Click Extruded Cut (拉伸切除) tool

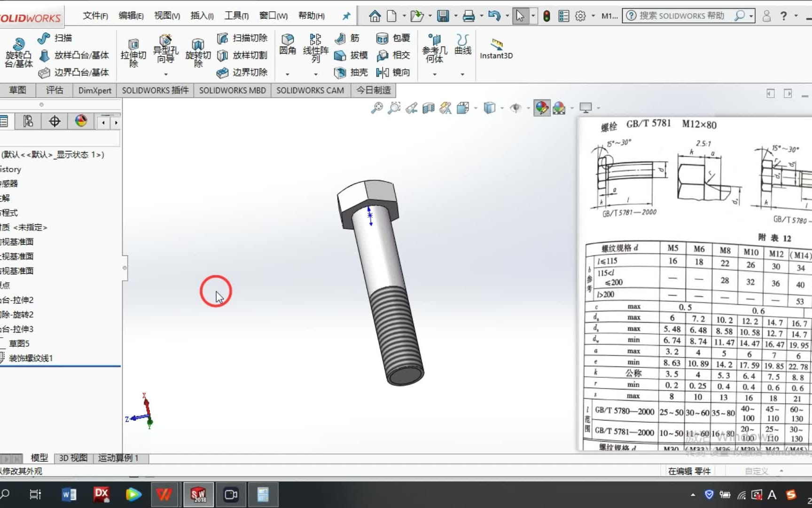(133, 53)
